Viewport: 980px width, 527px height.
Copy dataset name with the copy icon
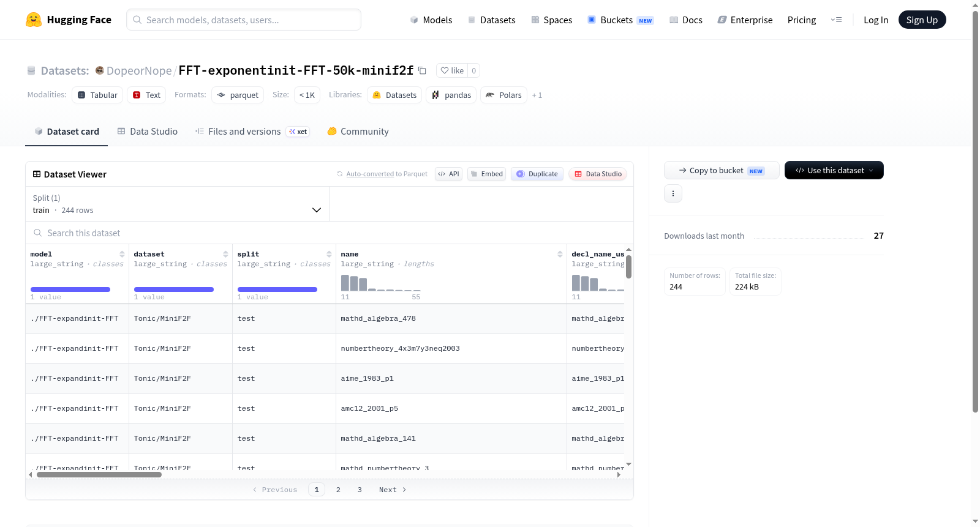coord(422,70)
